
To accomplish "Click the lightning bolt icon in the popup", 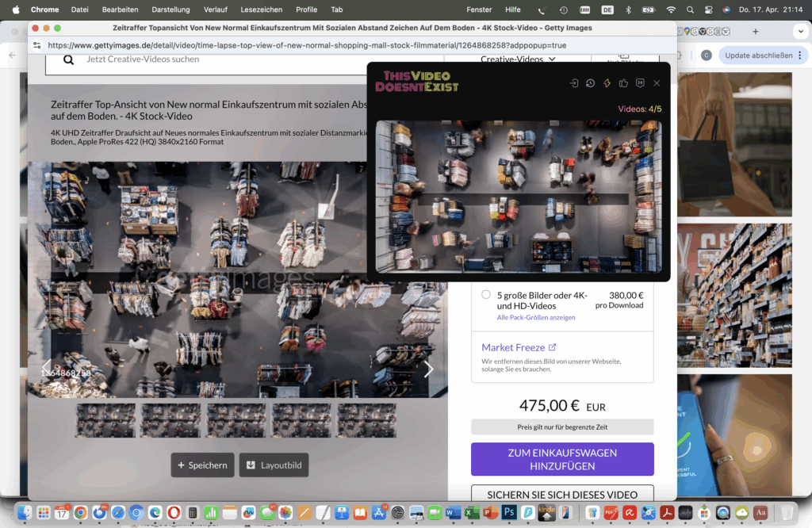I will pos(607,83).
